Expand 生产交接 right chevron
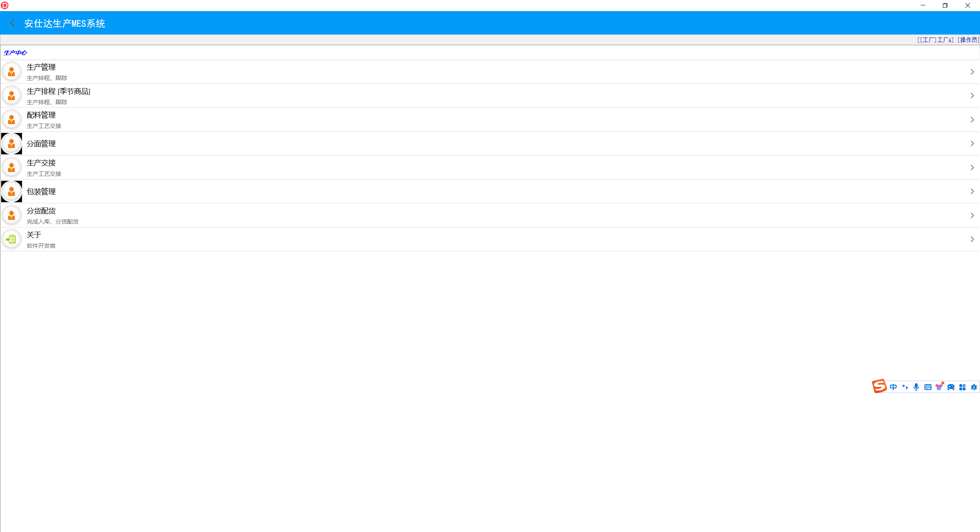980x532 pixels. point(972,168)
